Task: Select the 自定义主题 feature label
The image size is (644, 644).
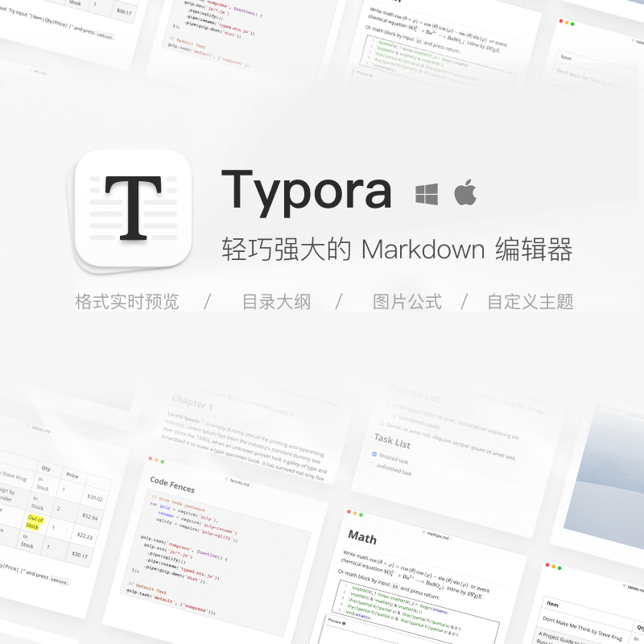Action: pyautogui.click(x=530, y=303)
